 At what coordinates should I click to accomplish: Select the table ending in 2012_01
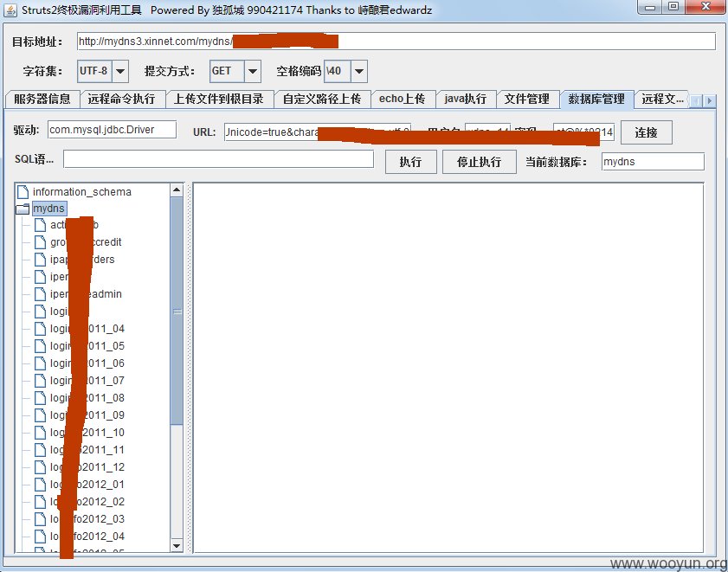(x=87, y=485)
